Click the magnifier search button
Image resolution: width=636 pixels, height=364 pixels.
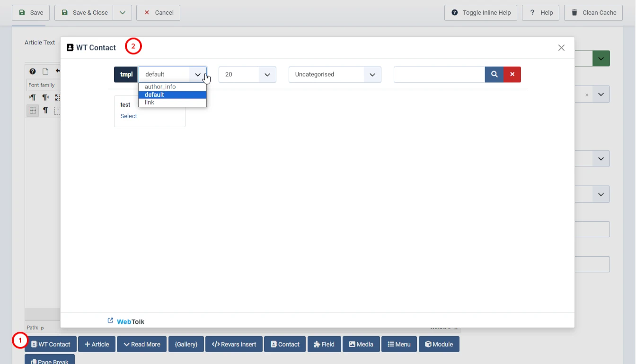494,74
